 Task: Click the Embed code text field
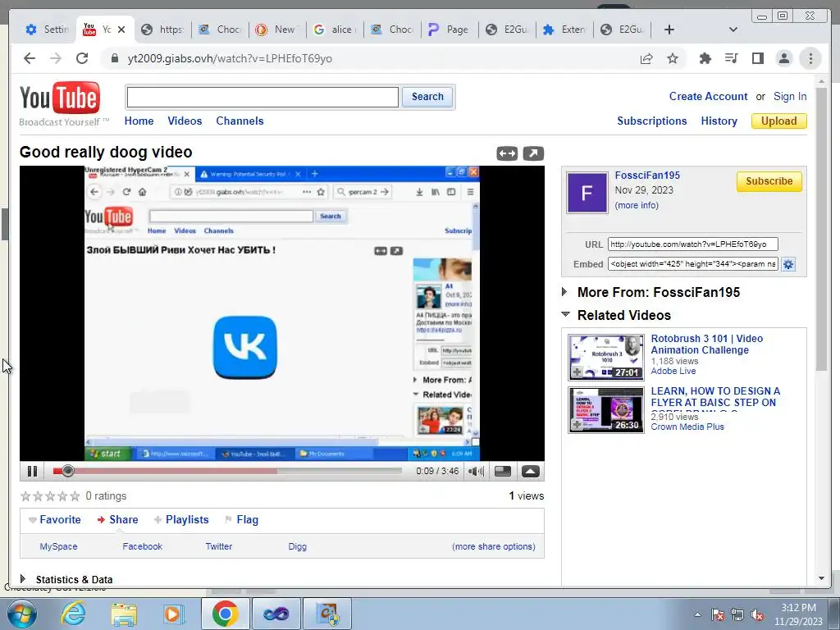[692, 264]
